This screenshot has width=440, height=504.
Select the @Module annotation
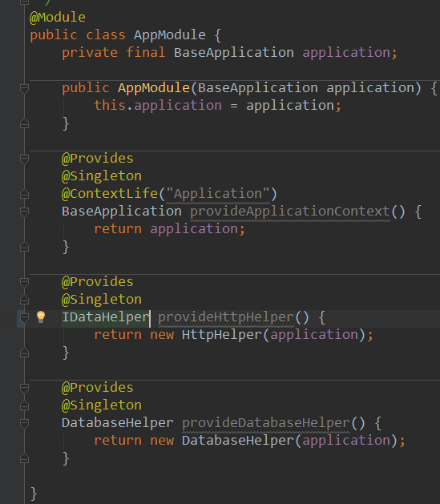pyautogui.click(x=58, y=18)
